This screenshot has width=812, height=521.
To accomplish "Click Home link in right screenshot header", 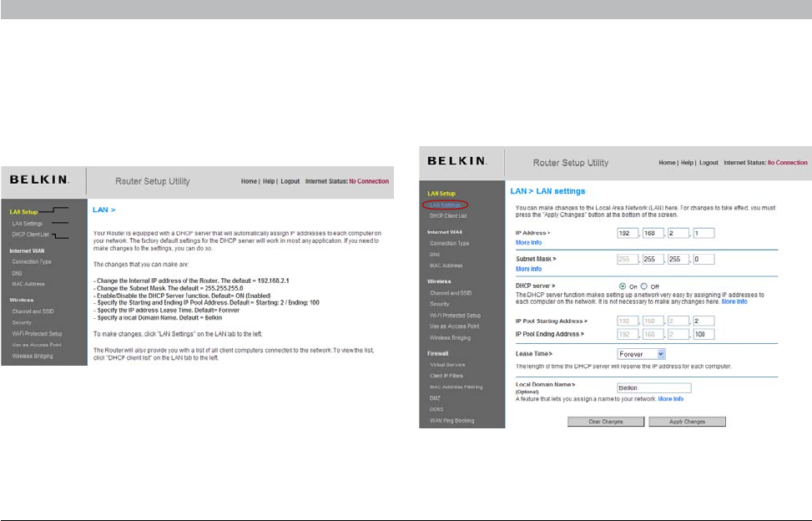I will [667, 163].
